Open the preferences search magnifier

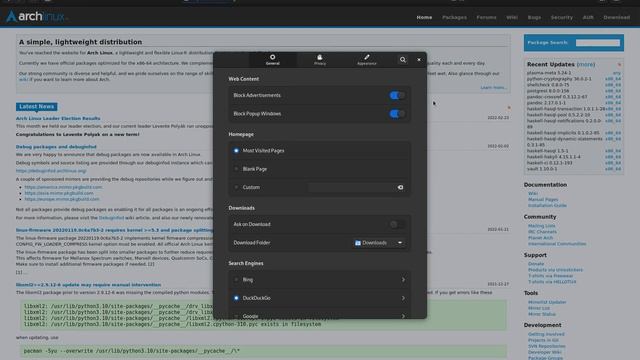pyautogui.click(x=402, y=60)
